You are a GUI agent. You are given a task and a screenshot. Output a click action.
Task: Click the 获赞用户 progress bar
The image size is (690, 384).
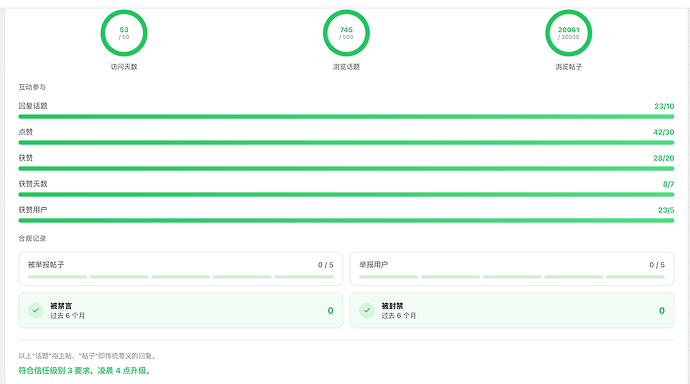pyautogui.click(x=346, y=220)
